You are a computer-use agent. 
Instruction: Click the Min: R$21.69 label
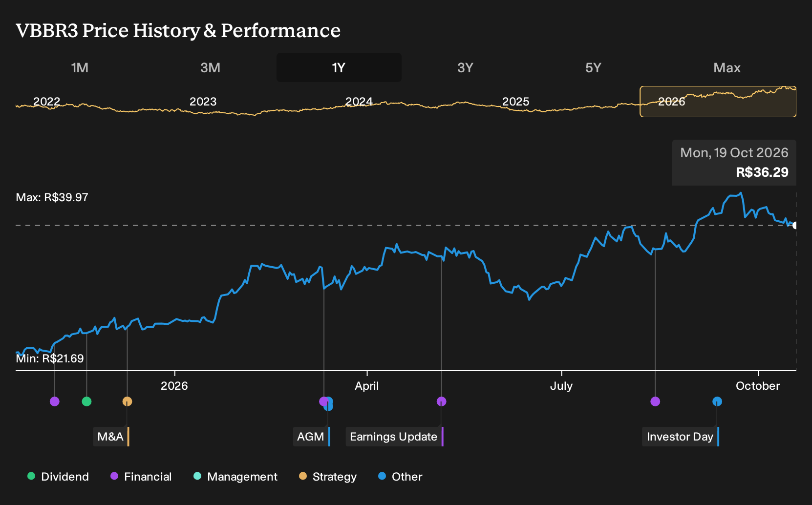50,358
